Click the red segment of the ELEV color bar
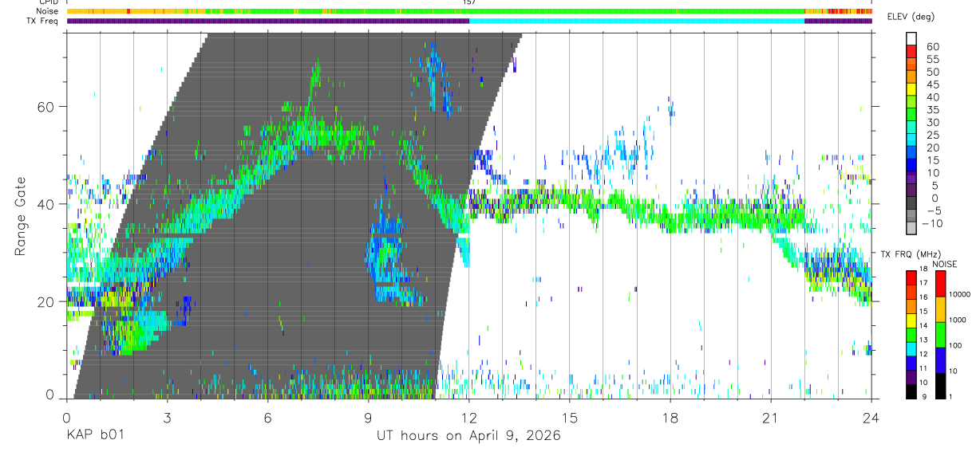Image resolution: width=980 pixels, height=452 pixels. 911,52
